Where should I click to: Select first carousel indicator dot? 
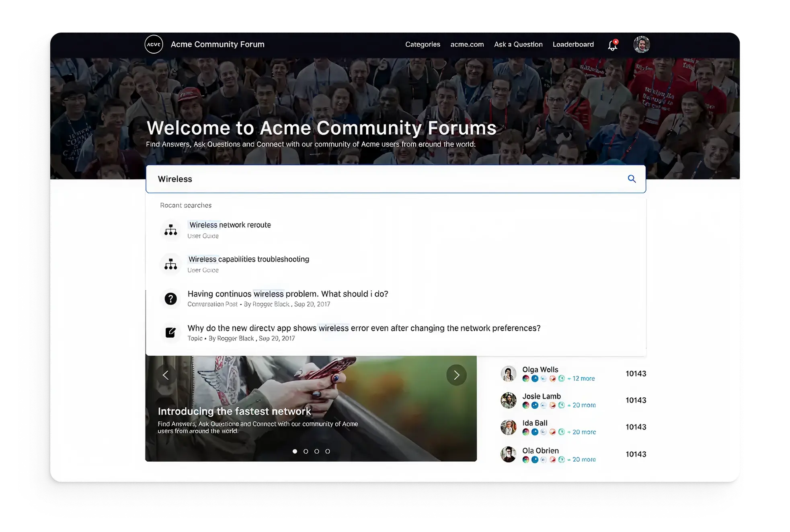point(295,451)
